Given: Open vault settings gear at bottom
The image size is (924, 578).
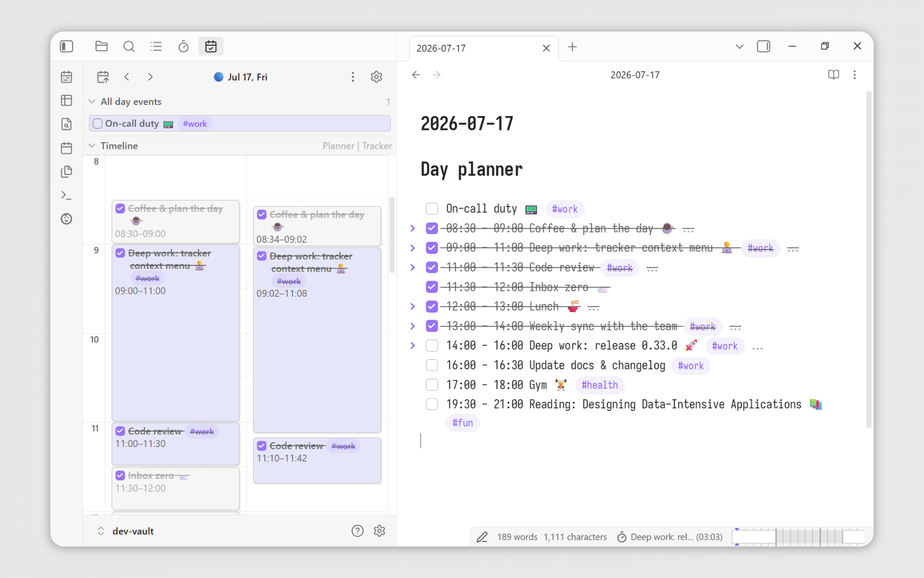Looking at the screenshot, I should click(380, 531).
